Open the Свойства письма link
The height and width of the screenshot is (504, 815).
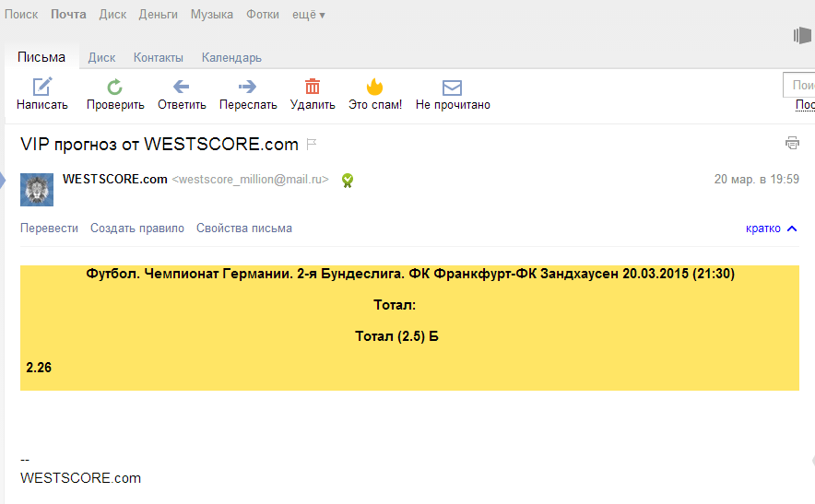[244, 229]
